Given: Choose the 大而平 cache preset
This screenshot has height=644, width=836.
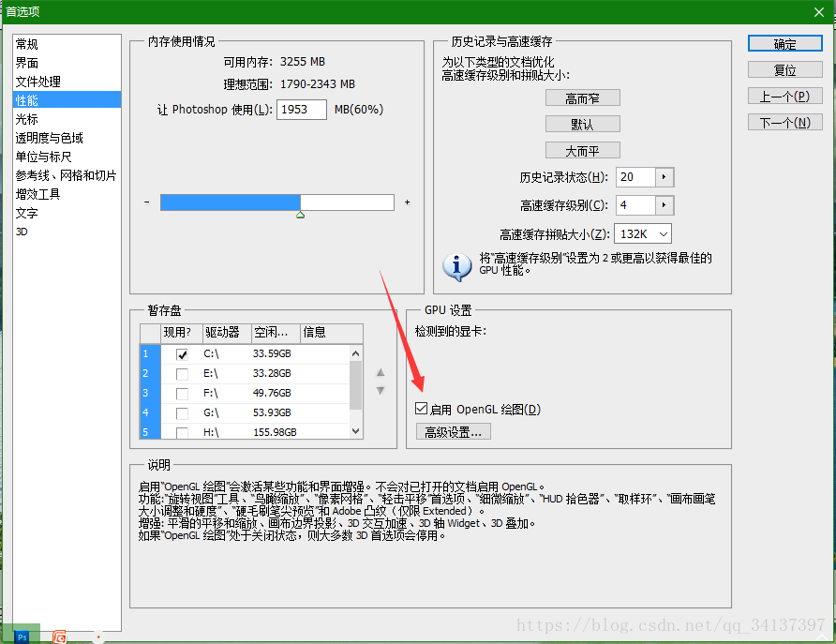Looking at the screenshot, I should tap(582, 150).
